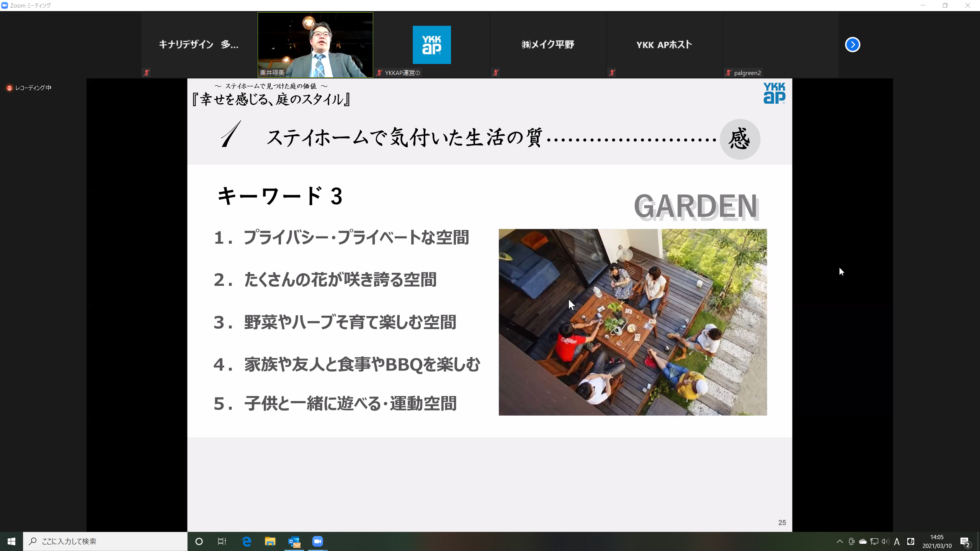Open the volume control in the tray

(885, 541)
